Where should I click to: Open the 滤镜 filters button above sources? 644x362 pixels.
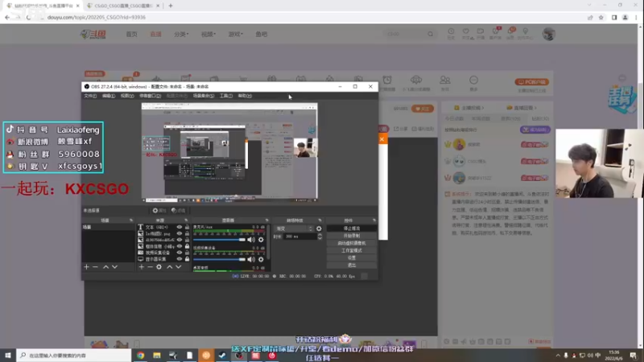[x=178, y=211]
